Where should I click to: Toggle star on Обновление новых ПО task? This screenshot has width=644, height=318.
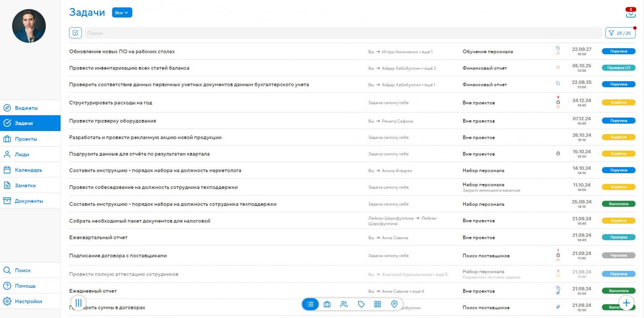558,53
